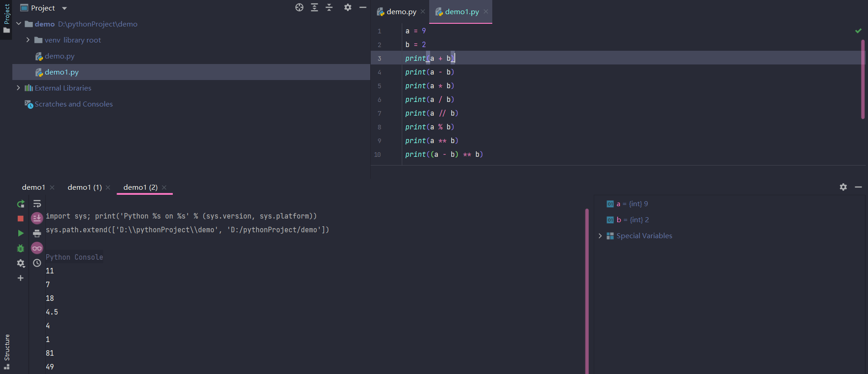Viewport: 868px width, 374px height.
Task: Hide the Project panel with minus icon
Action: [x=363, y=7]
